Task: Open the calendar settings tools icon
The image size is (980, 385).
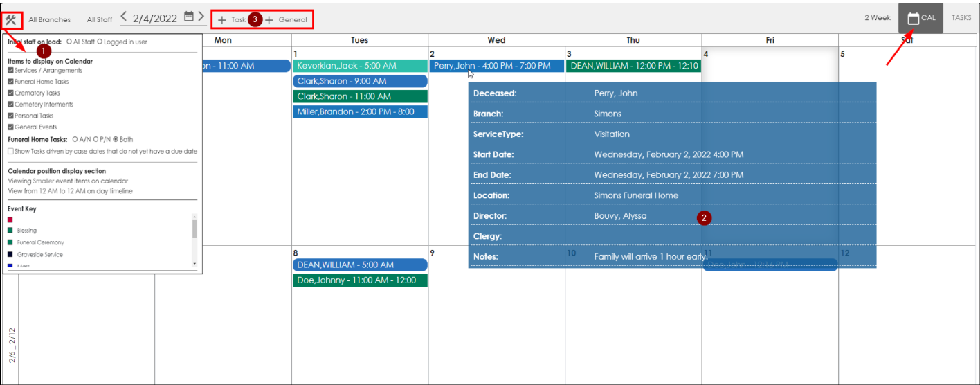Action: [11, 20]
